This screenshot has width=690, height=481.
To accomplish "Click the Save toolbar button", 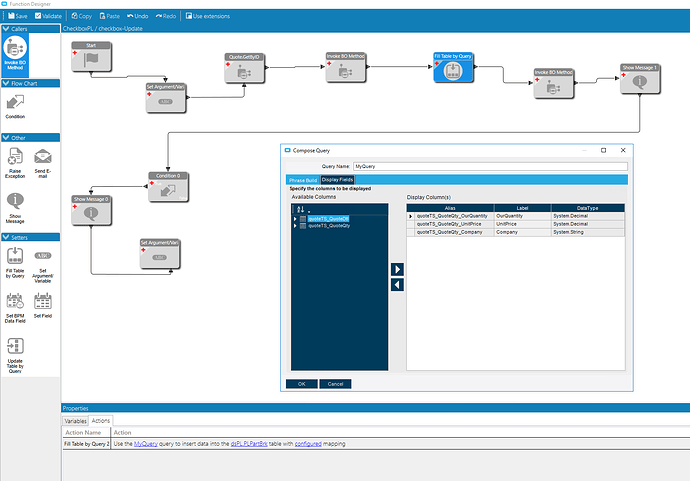I will (18, 16).
